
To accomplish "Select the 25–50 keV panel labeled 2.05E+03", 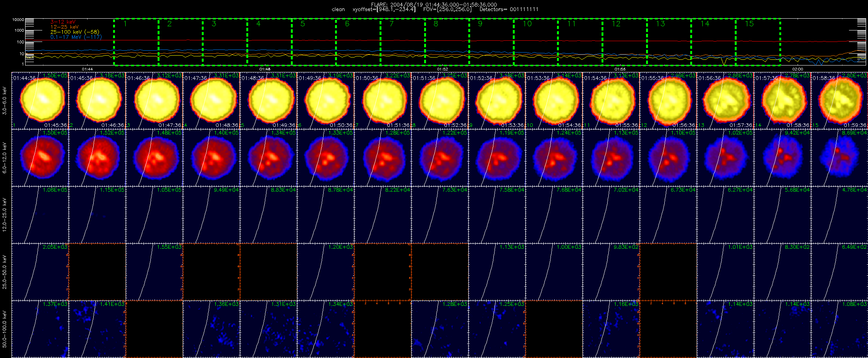I will [x=40, y=272].
